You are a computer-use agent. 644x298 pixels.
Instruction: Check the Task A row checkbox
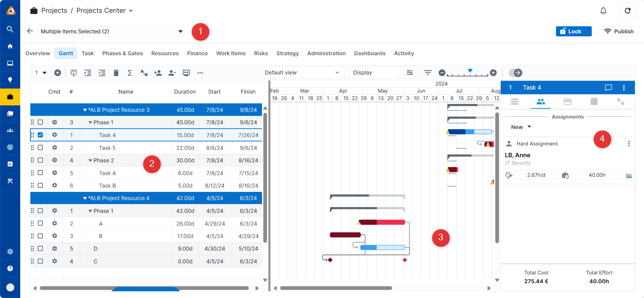(40, 173)
